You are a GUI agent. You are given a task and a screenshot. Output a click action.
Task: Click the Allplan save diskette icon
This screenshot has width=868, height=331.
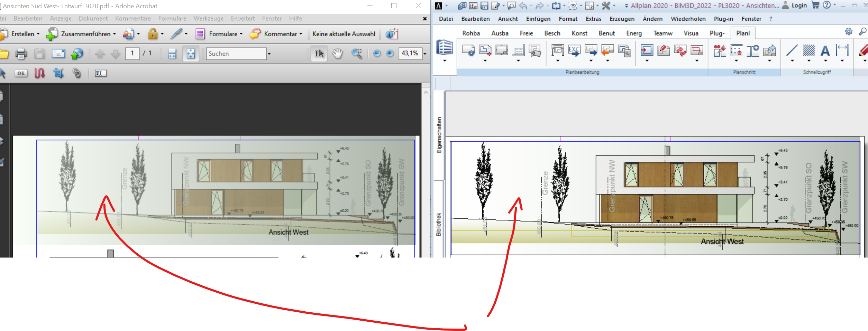[484, 6]
